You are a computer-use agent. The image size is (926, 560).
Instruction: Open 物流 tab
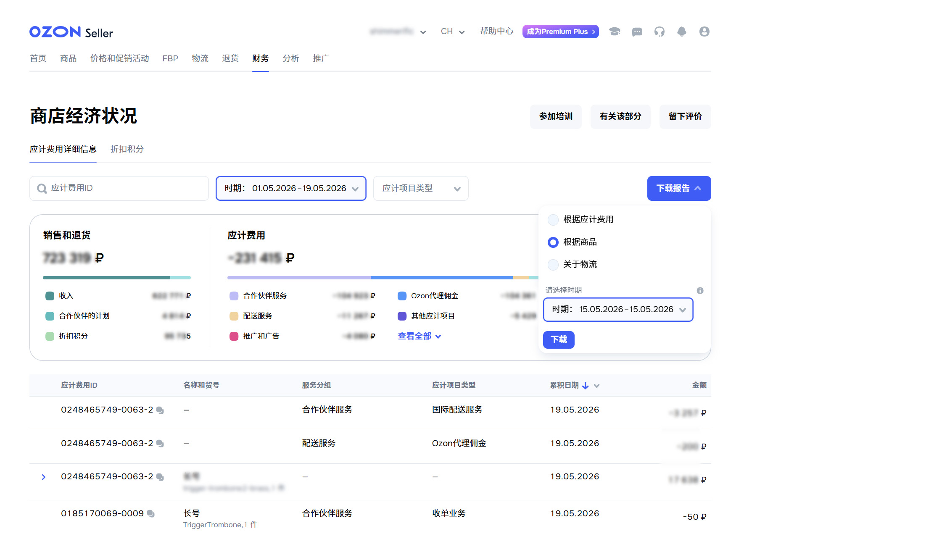(x=200, y=58)
